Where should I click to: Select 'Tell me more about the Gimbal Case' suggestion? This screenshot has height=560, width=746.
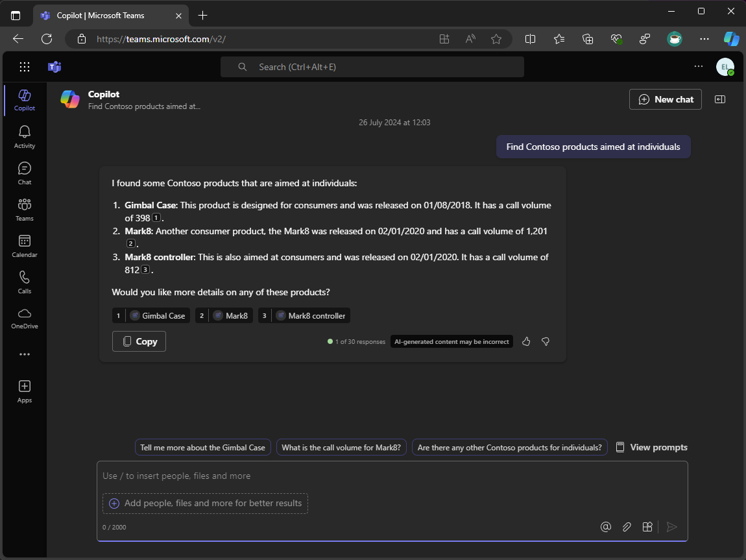point(202,447)
